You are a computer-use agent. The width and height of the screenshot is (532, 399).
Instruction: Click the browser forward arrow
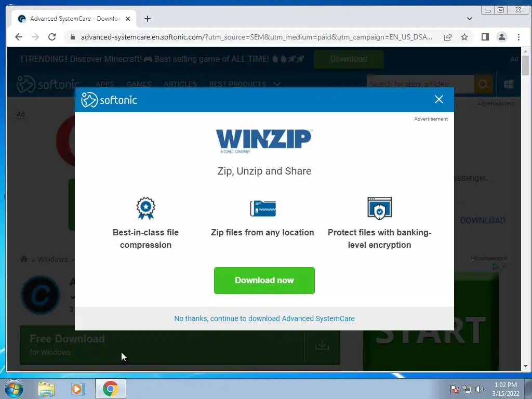point(35,37)
